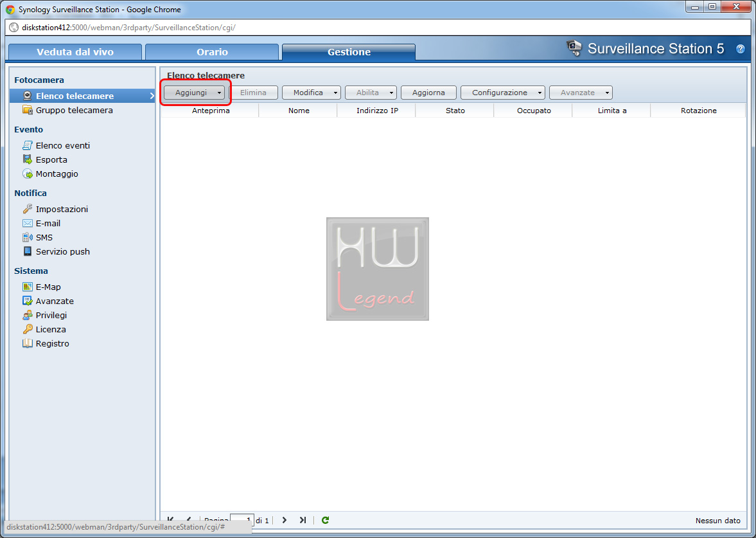Click the Occupato column header
Image resolution: width=756 pixels, height=538 pixels.
click(x=534, y=111)
